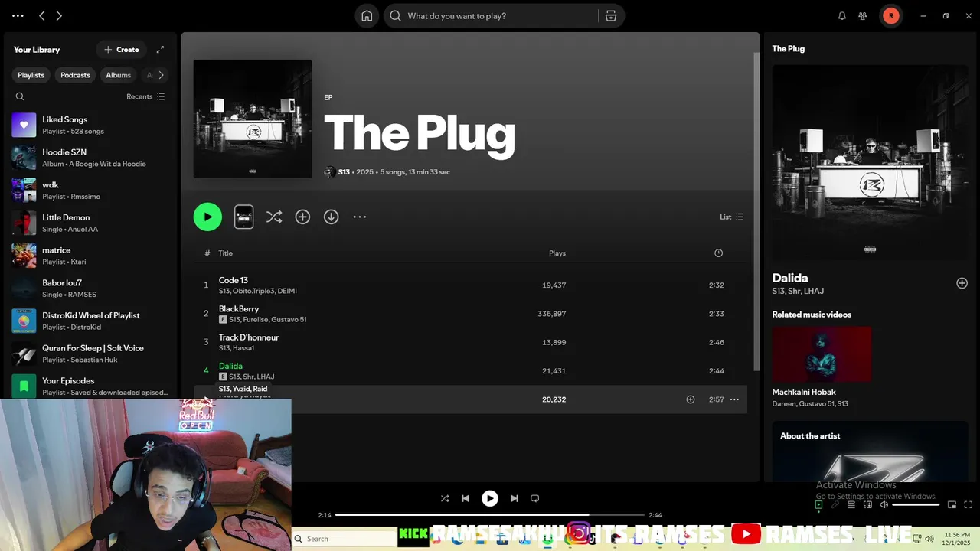This screenshot has width=980, height=551.
Task: Seek on the song progress bar
Action: pos(490,515)
